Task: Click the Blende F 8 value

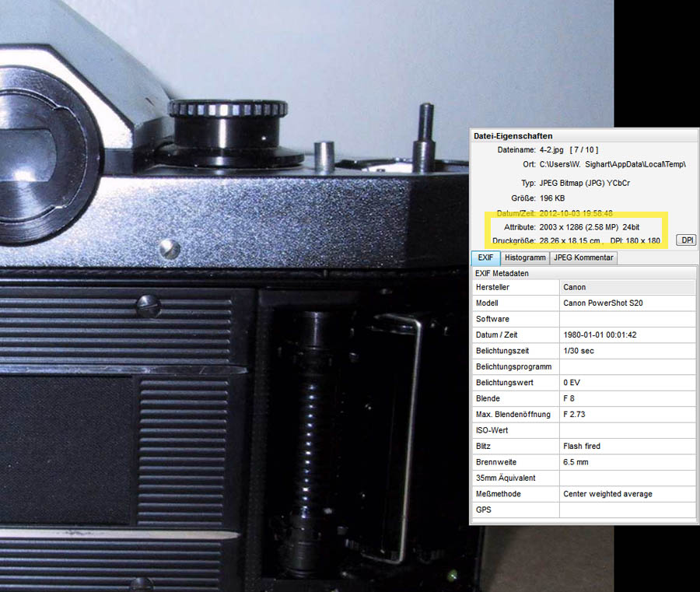Action: click(569, 398)
